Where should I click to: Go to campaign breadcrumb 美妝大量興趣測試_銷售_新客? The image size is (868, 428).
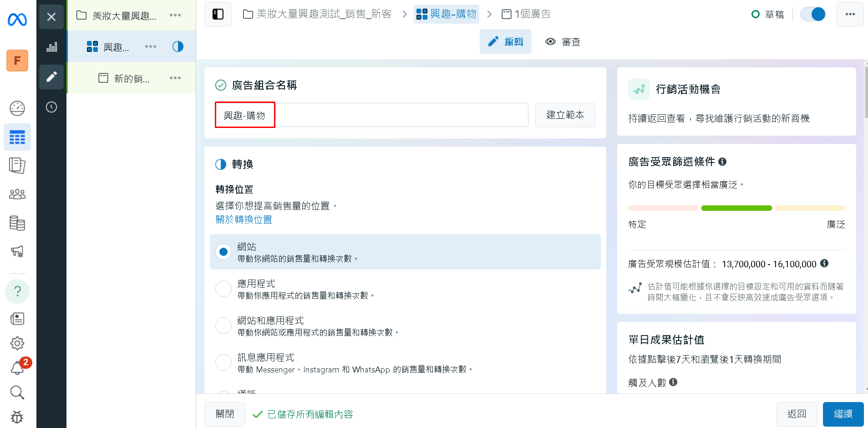coord(317,14)
